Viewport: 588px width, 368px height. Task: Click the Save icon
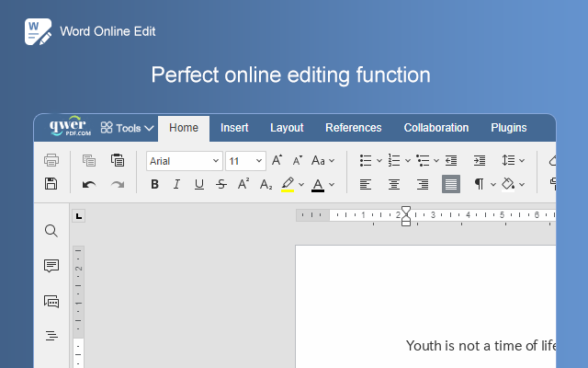pos(51,184)
